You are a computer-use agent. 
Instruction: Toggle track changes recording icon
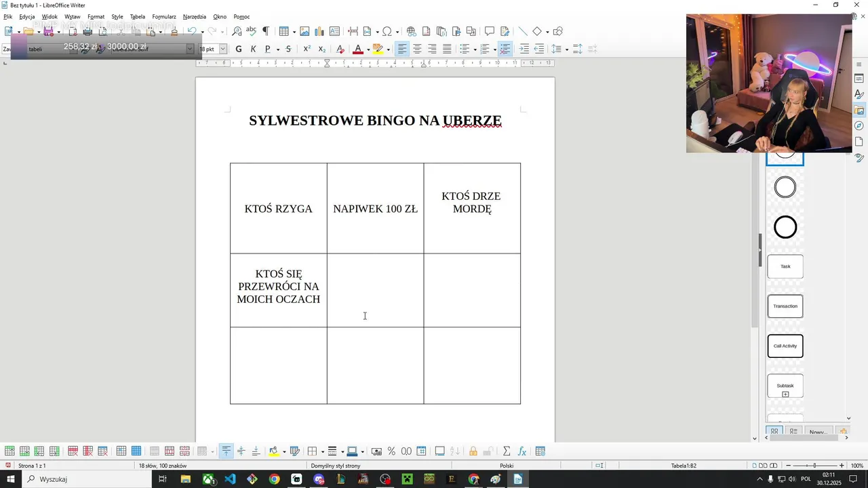(505, 31)
